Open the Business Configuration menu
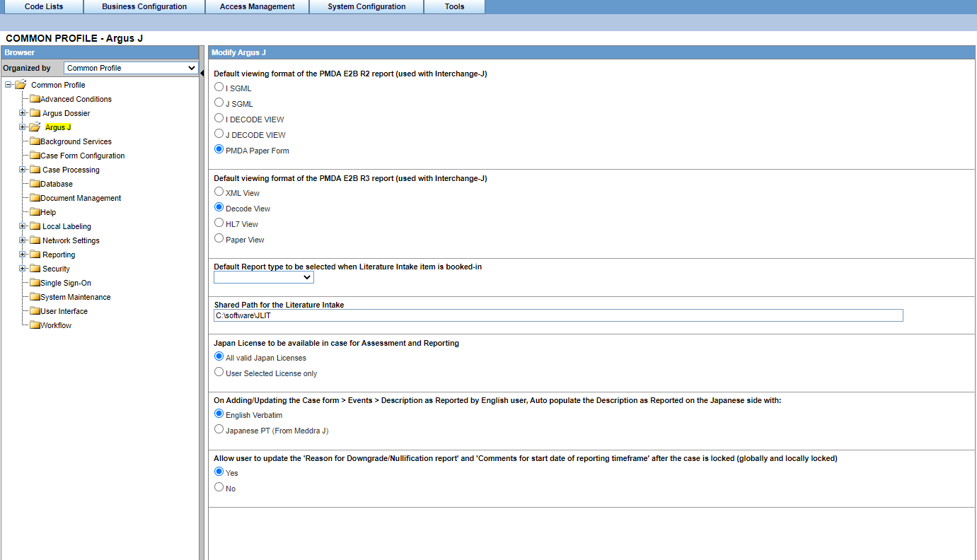Image resolution: width=977 pixels, height=560 pixels. (144, 6)
